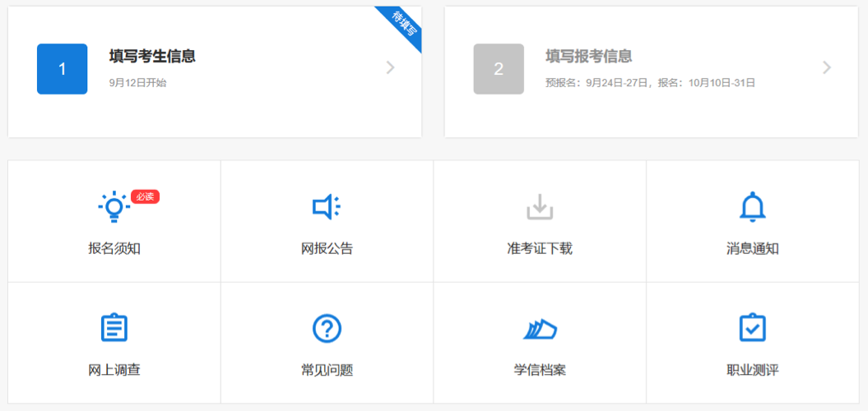This screenshot has height=411, width=868.
Task: Click the checklist icon for 职业测评
Action: point(752,328)
